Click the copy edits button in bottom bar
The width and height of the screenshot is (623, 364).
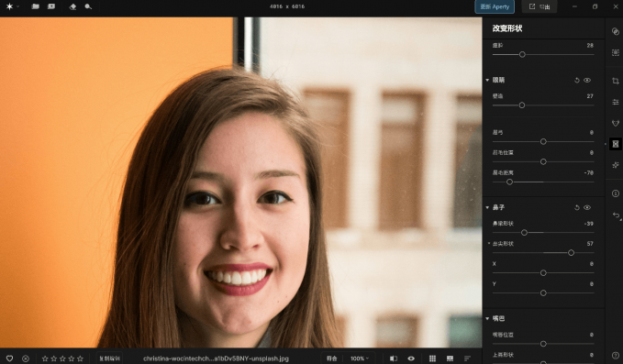pos(109,358)
